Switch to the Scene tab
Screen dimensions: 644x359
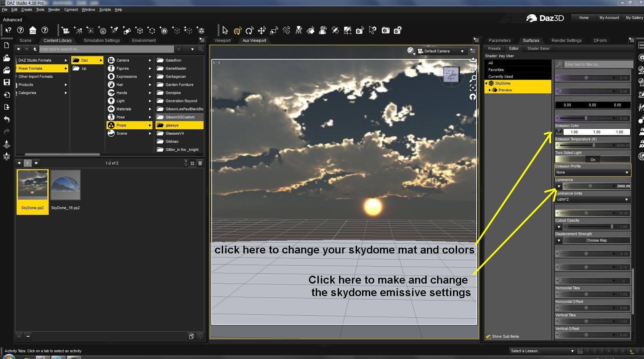[x=25, y=40]
